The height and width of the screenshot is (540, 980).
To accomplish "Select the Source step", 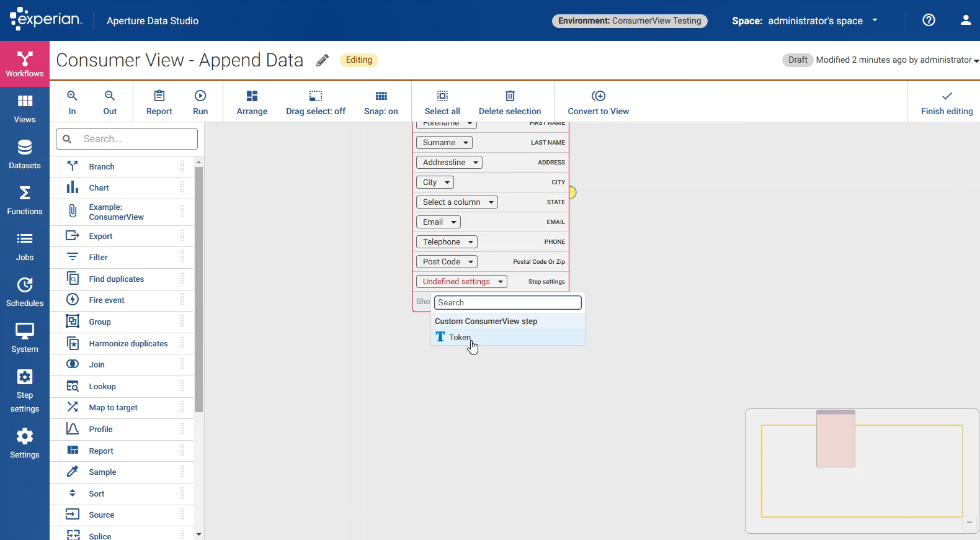I will click(122, 515).
